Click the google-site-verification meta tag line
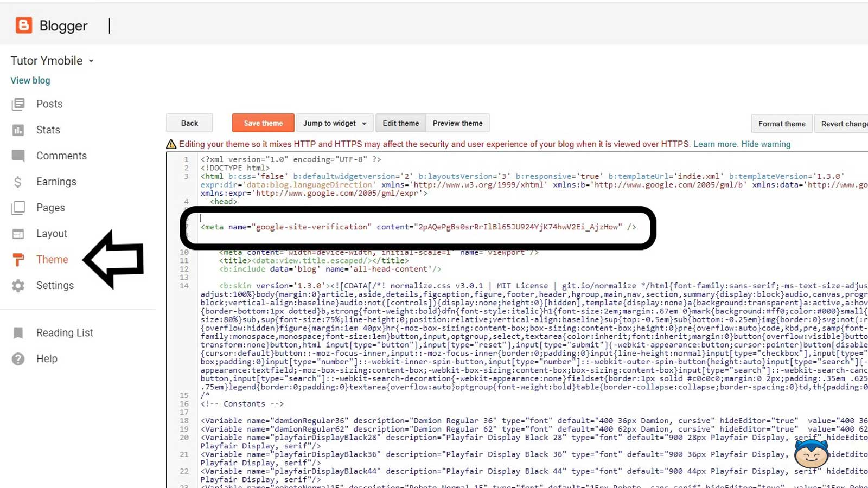The image size is (868, 488). click(x=418, y=227)
